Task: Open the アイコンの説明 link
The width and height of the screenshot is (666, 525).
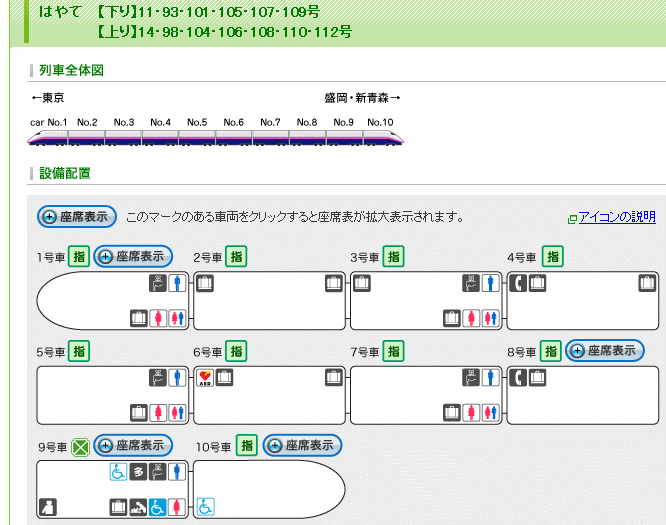Action: [x=617, y=217]
